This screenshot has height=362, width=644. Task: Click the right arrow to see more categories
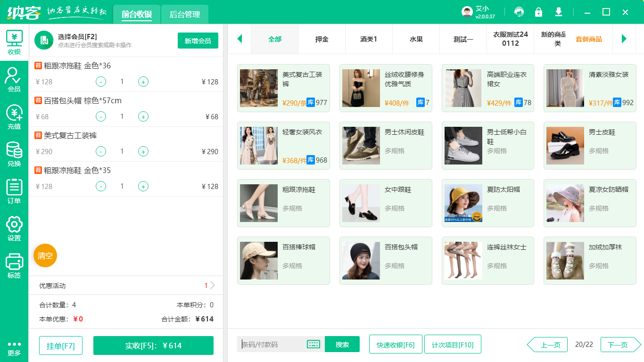click(x=625, y=39)
